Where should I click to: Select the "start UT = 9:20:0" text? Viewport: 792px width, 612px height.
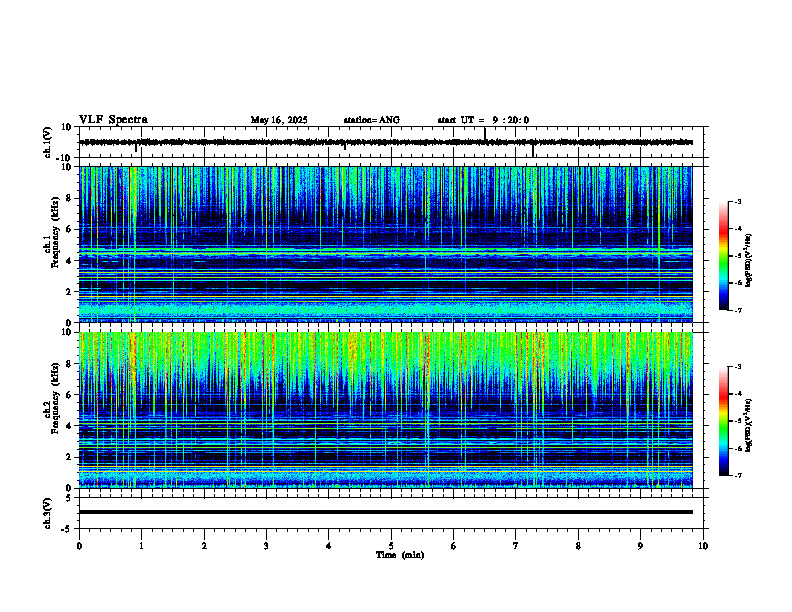[x=483, y=120]
